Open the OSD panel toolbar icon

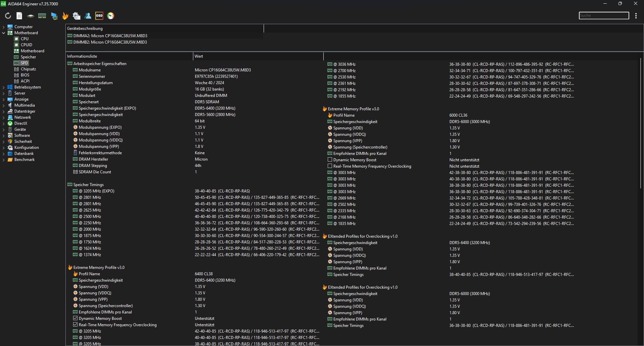pos(99,16)
